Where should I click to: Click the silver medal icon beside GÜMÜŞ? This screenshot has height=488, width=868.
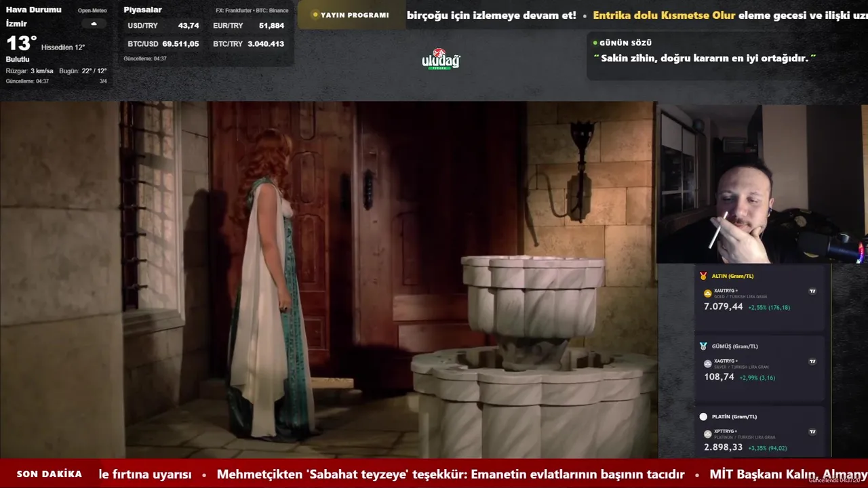tap(703, 346)
